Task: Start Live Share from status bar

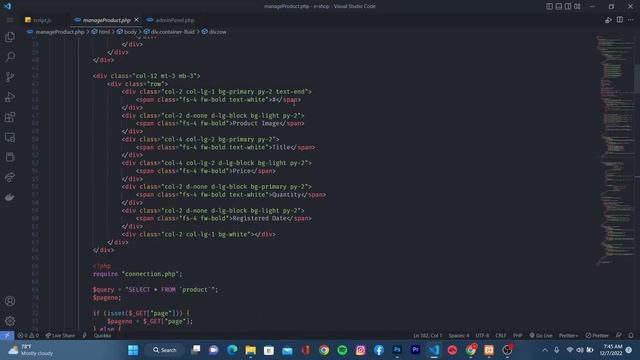Action: [x=60, y=336]
